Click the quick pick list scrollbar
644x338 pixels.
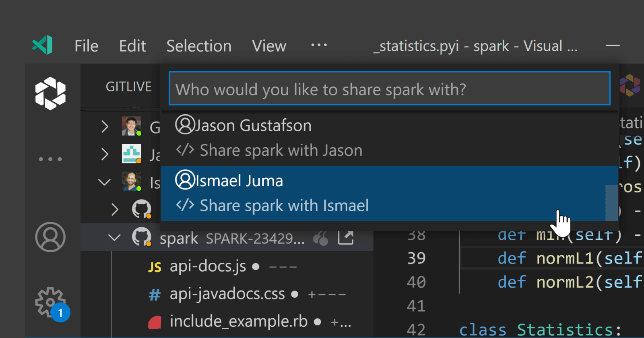pos(611,202)
